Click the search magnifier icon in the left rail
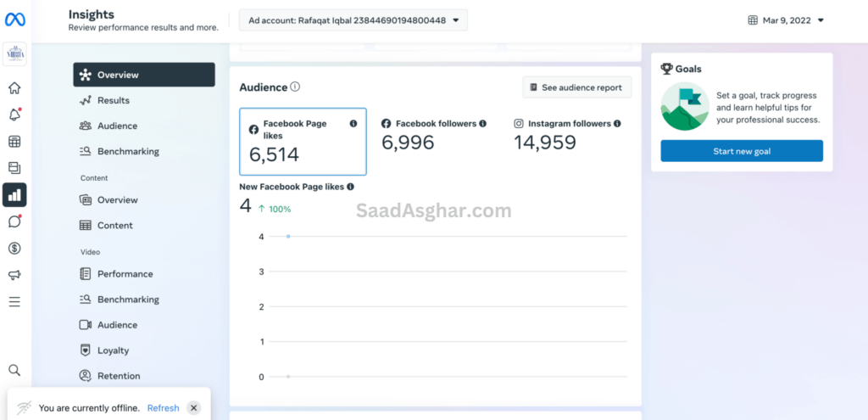This screenshot has height=420, width=868. 14,370
